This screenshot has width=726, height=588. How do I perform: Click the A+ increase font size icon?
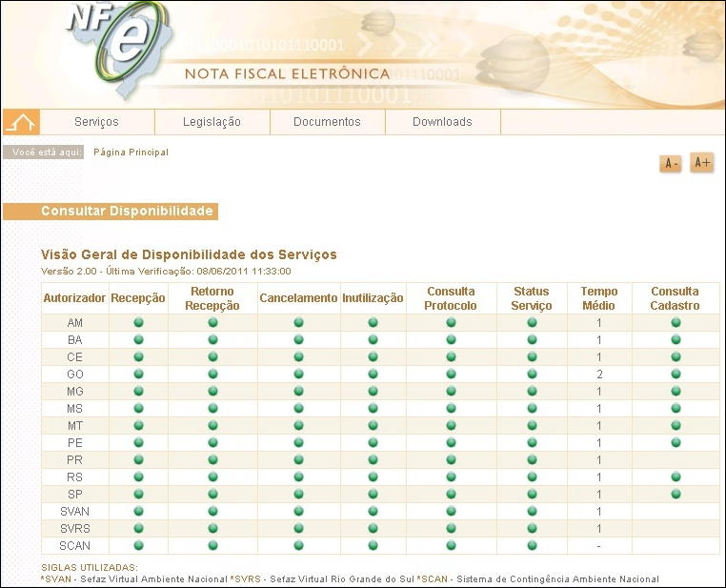[702, 163]
